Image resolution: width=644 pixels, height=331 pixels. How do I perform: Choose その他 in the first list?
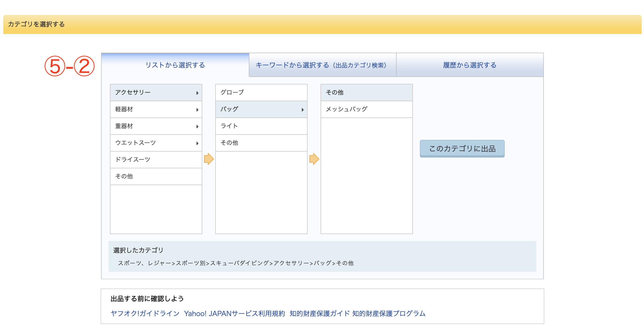156,176
